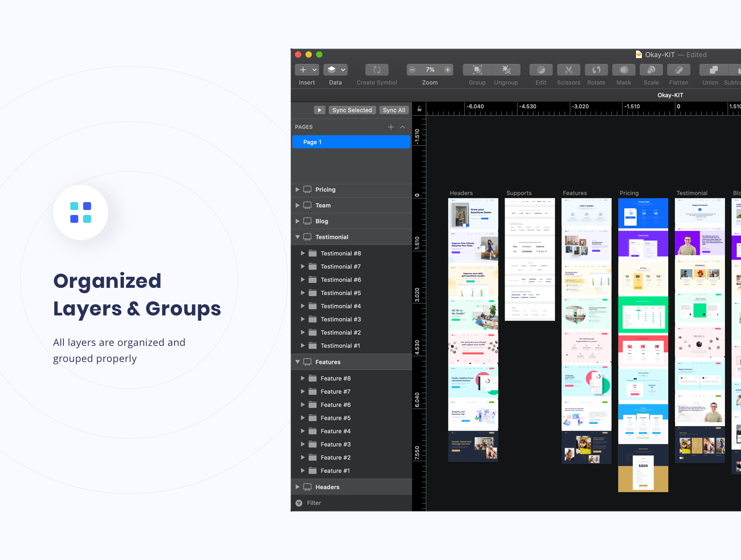Screen dimensions: 741x560
Task: Click the Union boolean icon
Action: 713,70
